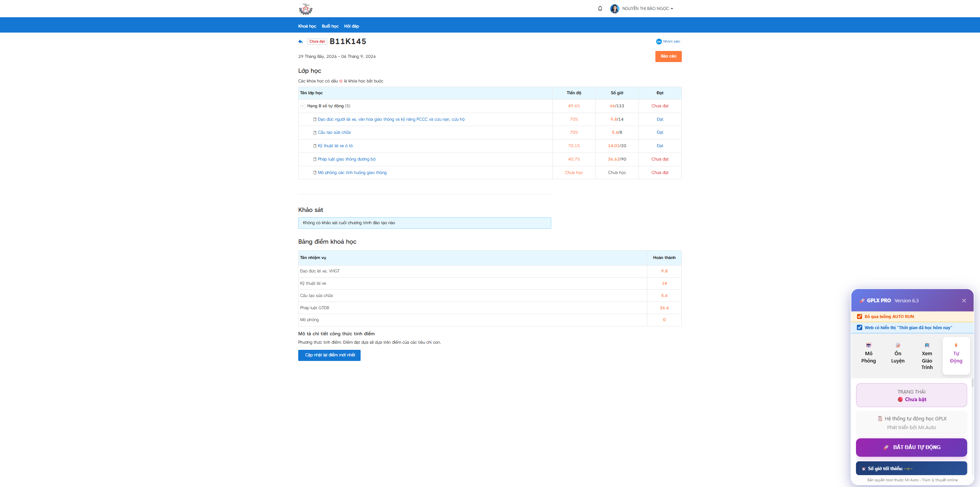This screenshot has height=487, width=980.
Task: Click the survey notice Không có khảo sát
Action: point(425,223)
